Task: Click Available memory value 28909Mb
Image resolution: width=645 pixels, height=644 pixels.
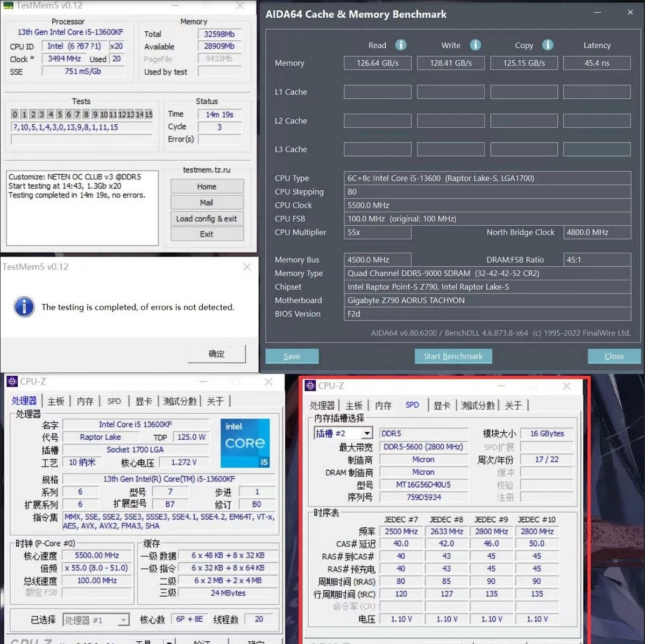Action: (219, 46)
